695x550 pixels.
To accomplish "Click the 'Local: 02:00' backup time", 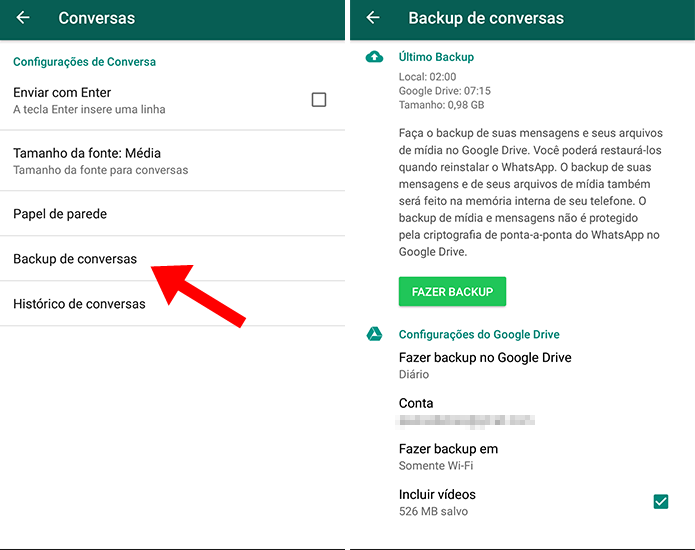I will tap(427, 77).
